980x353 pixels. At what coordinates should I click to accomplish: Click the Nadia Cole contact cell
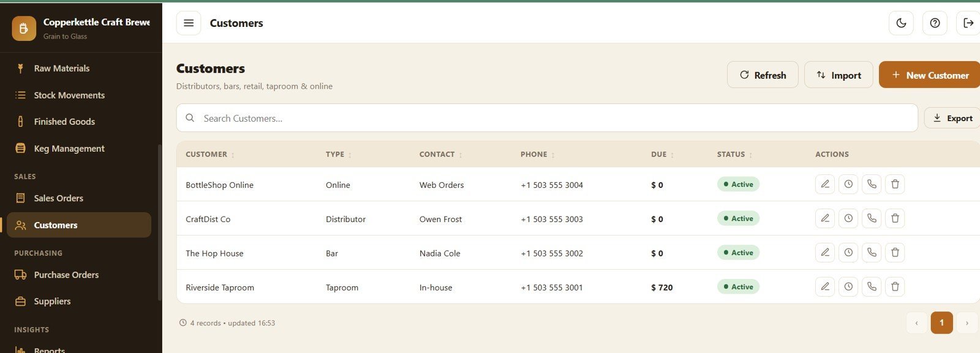440,253
